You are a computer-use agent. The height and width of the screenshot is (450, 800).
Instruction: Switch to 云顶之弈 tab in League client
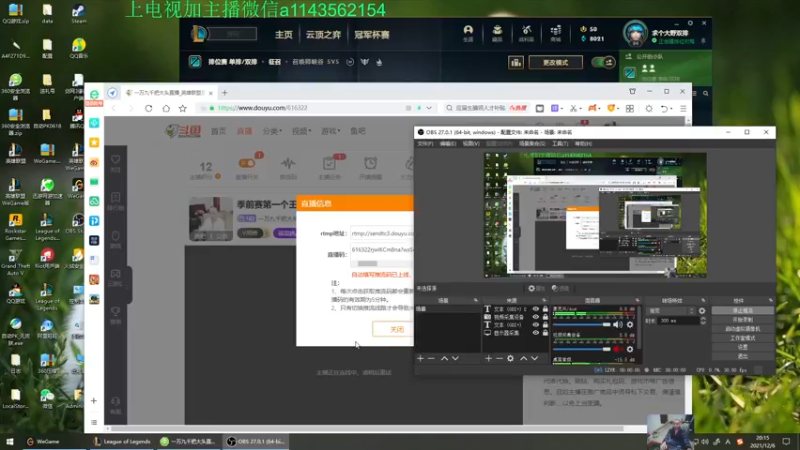tap(323, 35)
